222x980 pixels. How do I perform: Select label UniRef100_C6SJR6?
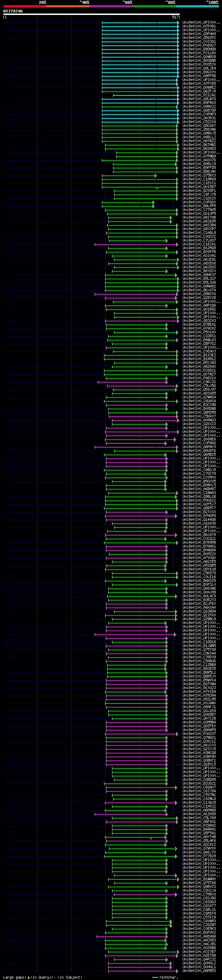tap(199, 898)
